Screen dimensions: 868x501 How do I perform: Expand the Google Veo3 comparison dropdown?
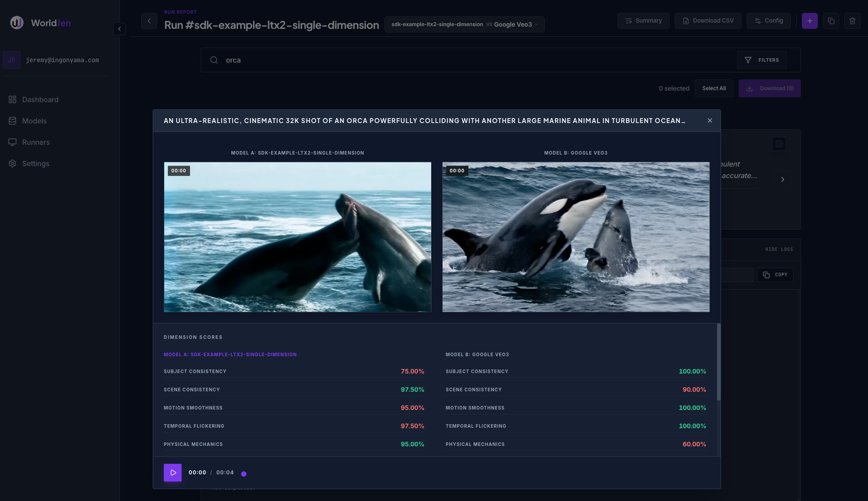click(515, 24)
